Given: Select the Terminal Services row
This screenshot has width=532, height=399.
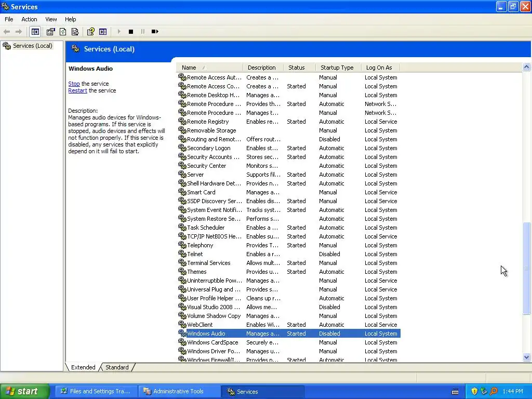Looking at the screenshot, I should [289, 262].
